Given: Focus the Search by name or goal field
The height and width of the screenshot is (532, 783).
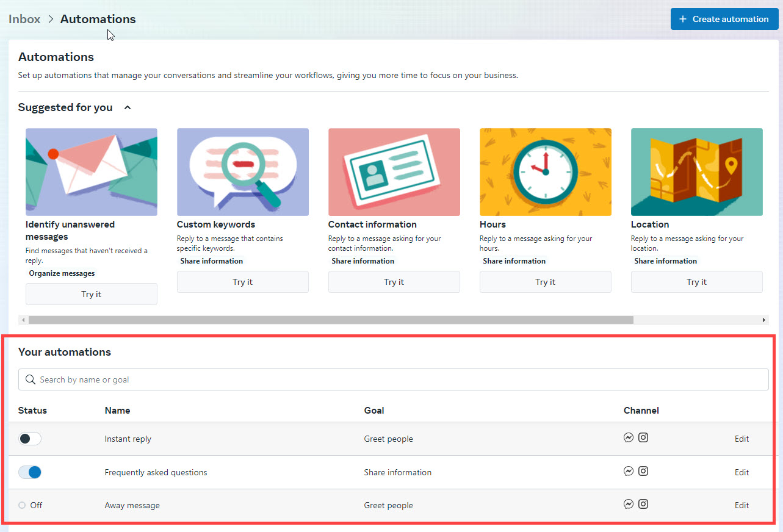Looking at the screenshot, I should 397,379.
